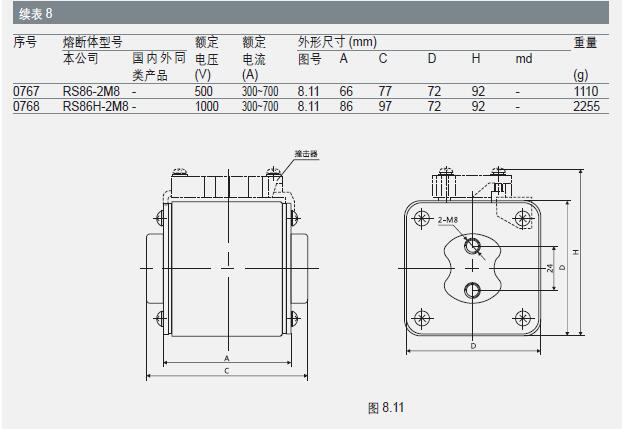The width and height of the screenshot is (622, 429).
Task: Click dimension label C below the left view
Action: coord(228,371)
